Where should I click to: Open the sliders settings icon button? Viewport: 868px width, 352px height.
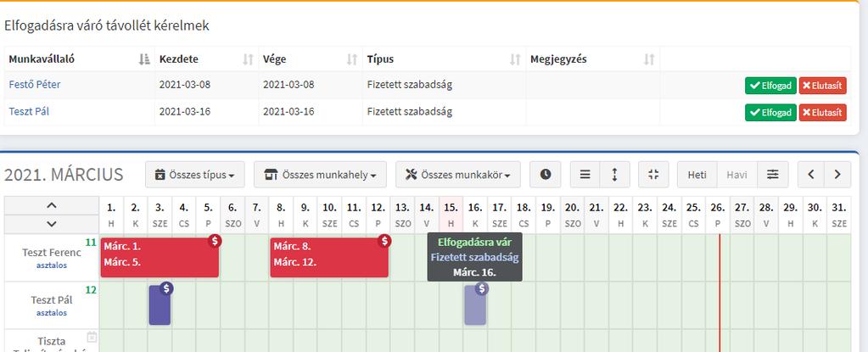click(x=773, y=175)
